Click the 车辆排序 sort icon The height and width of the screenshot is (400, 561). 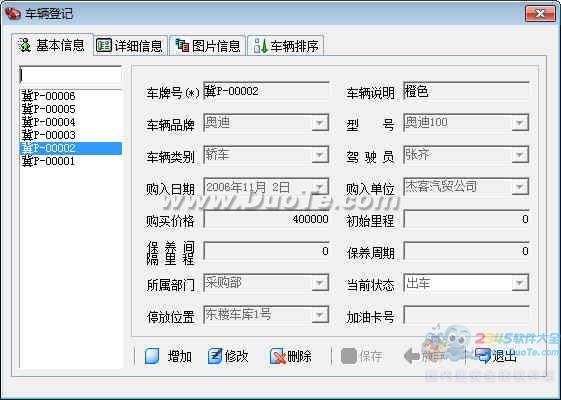pyautogui.click(x=260, y=45)
